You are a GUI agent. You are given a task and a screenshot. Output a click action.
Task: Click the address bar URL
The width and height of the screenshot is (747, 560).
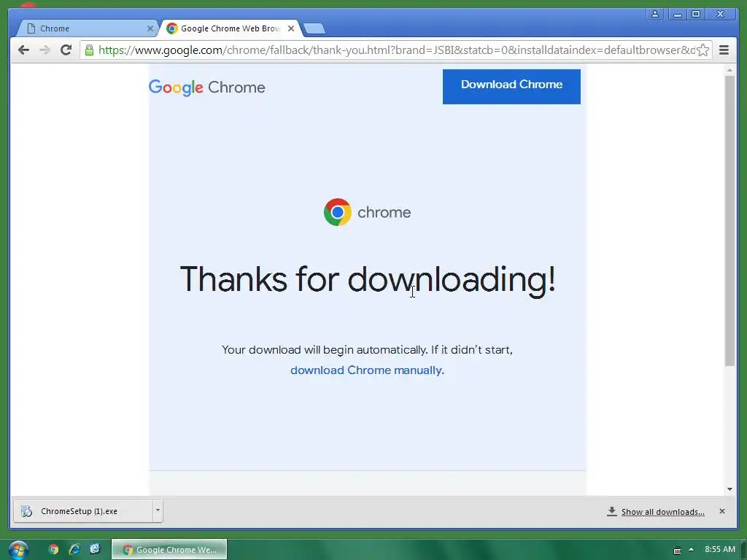click(x=396, y=50)
